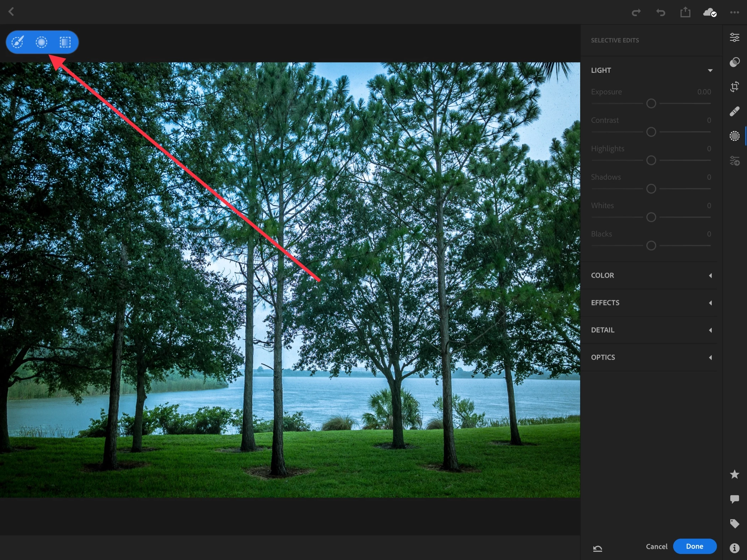Click the Done button
The width and height of the screenshot is (747, 560).
[x=694, y=546]
